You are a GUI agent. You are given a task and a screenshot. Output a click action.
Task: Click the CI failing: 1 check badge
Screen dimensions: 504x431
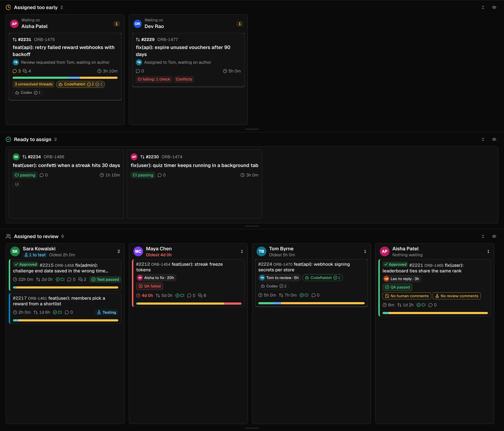(154, 79)
